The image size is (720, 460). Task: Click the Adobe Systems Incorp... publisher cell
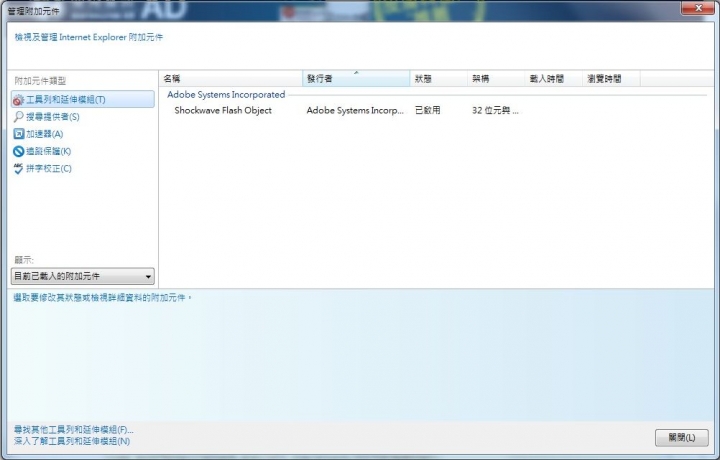click(x=355, y=111)
